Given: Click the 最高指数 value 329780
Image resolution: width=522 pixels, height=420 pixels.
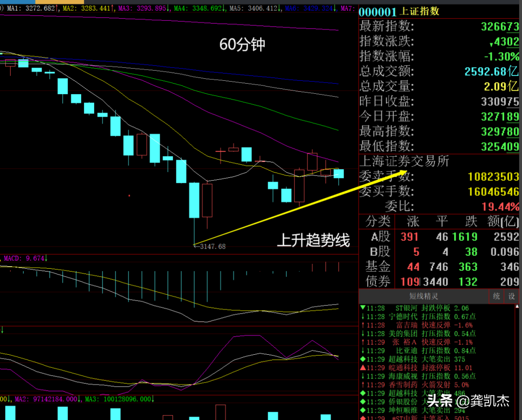Looking at the screenshot, I should [500, 132].
